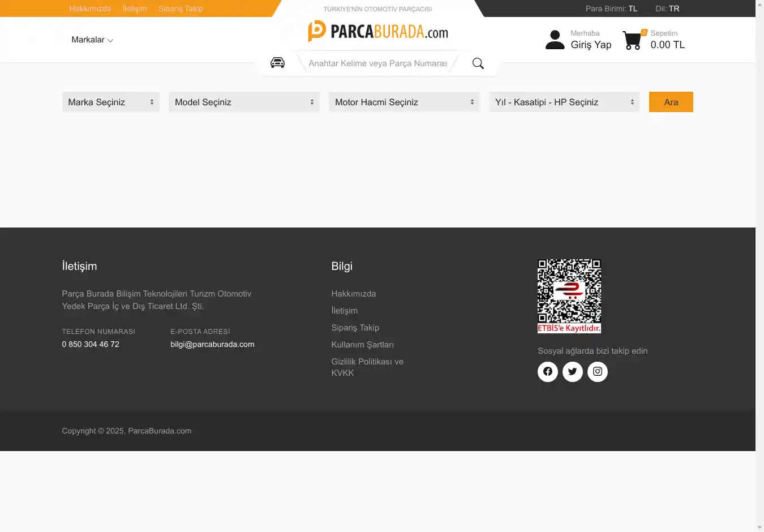The image size is (764, 532).
Task: Open the Twitter social icon
Action: [x=572, y=372]
